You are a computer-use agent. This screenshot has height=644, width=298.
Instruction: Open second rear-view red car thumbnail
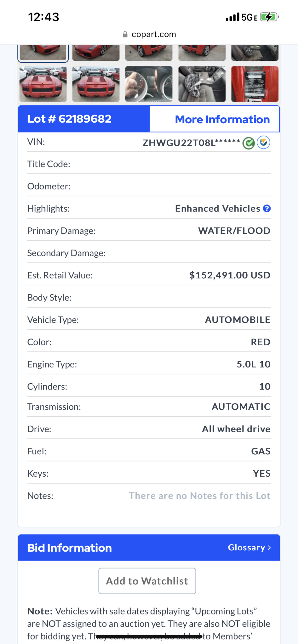96,84
